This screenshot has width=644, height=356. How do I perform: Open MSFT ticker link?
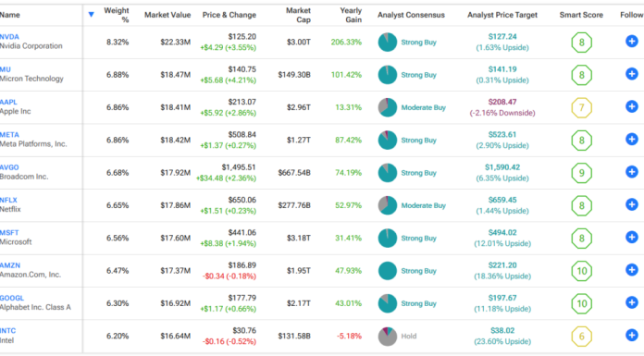click(x=9, y=232)
